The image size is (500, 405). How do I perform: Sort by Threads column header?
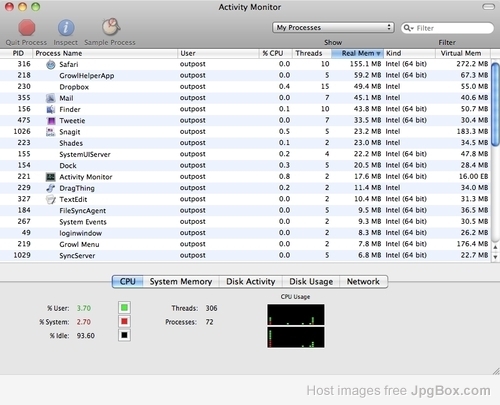click(x=311, y=53)
